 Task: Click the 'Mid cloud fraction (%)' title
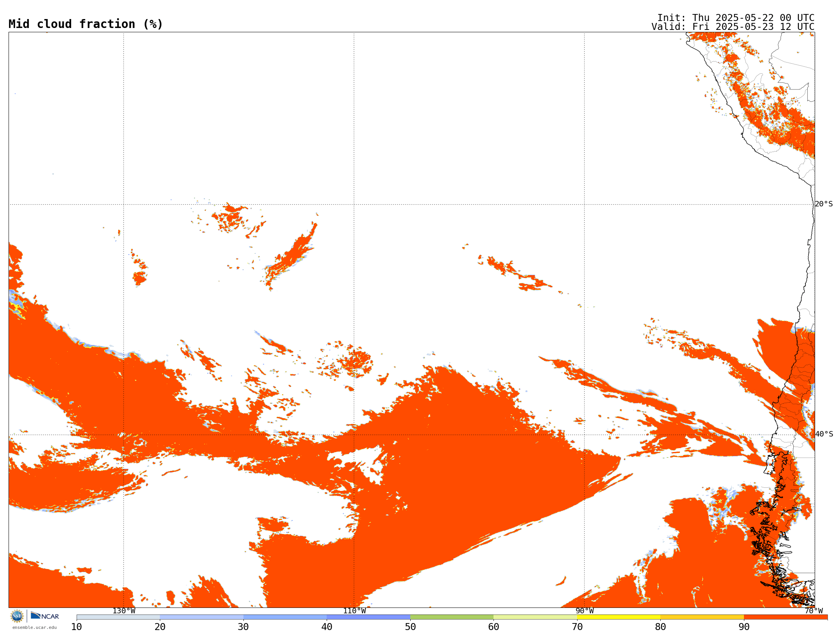[86, 24]
